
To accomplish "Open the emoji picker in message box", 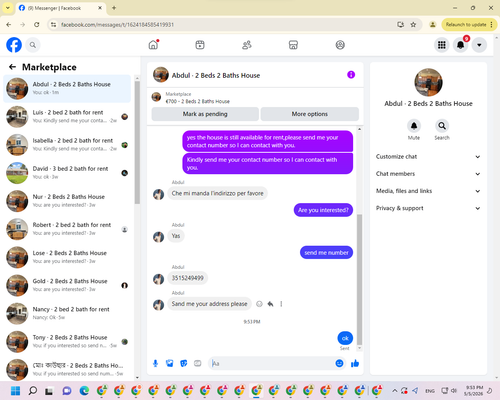I will (339, 363).
